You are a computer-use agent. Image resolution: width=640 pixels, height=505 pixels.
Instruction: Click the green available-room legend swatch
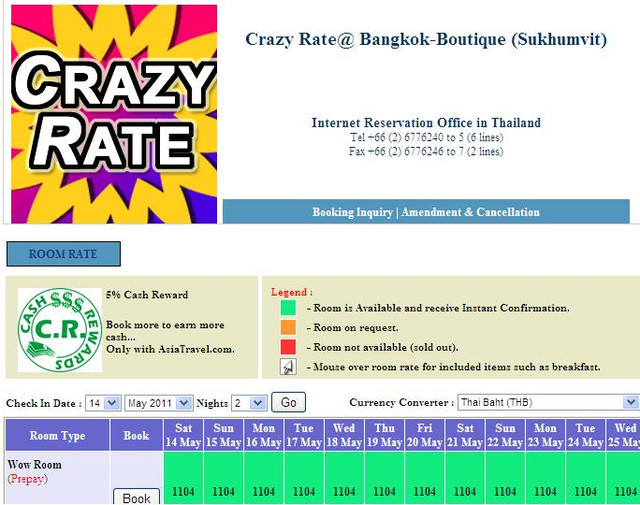click(x=288, y=308)
